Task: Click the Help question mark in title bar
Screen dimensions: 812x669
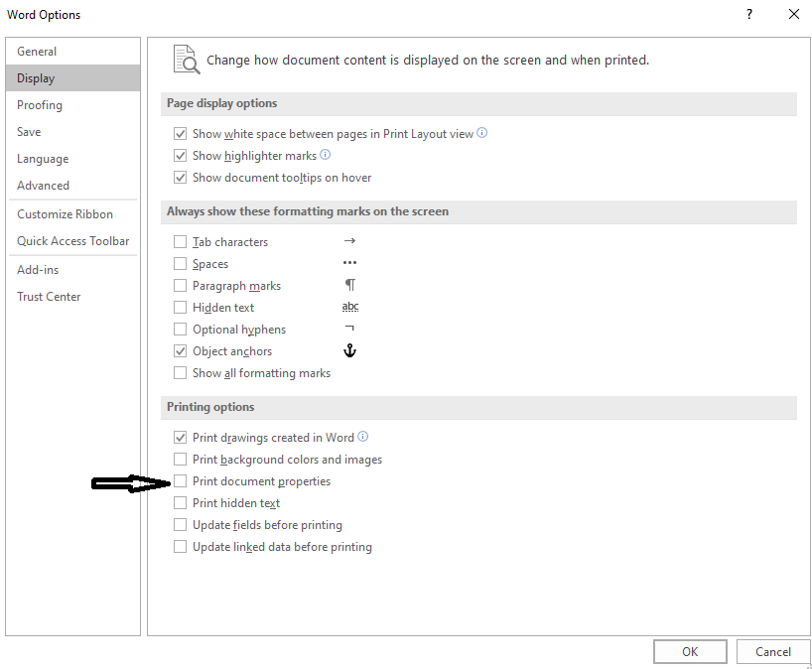Action: click(x=747, y=14)
